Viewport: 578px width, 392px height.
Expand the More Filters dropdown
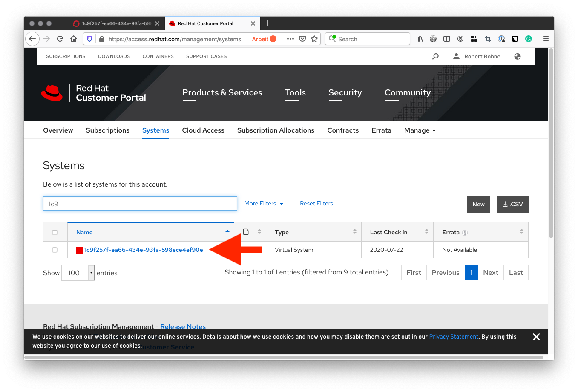tap(264, 204)
